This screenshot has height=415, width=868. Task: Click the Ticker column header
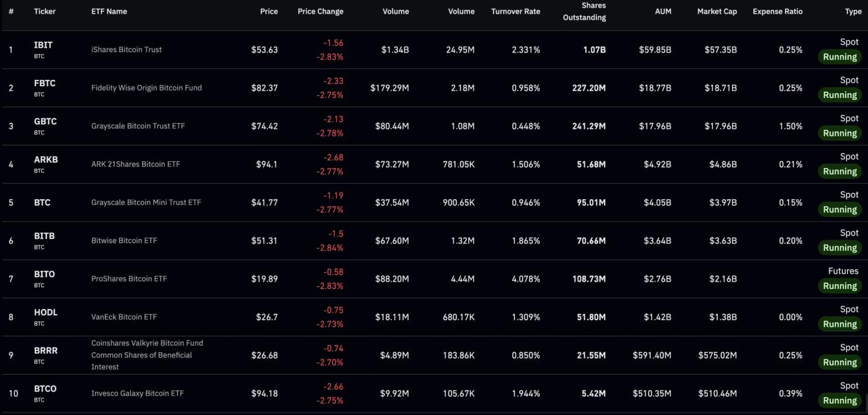click(45, 11)
